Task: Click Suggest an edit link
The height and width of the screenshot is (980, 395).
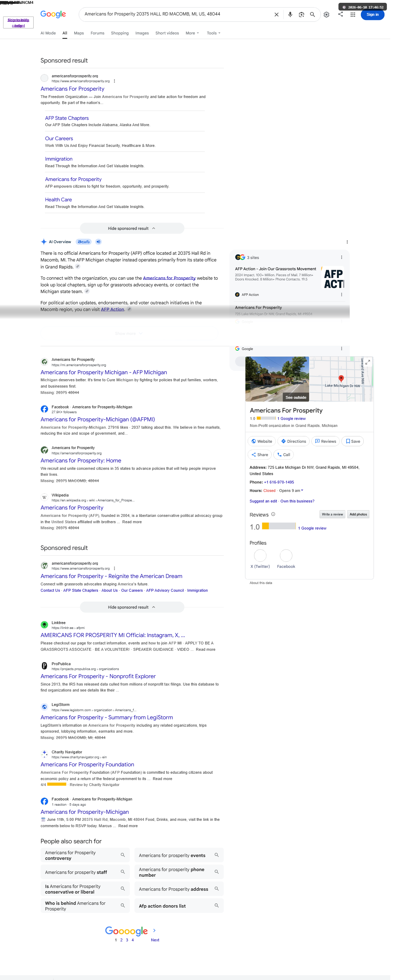Action: coord(263,501)
